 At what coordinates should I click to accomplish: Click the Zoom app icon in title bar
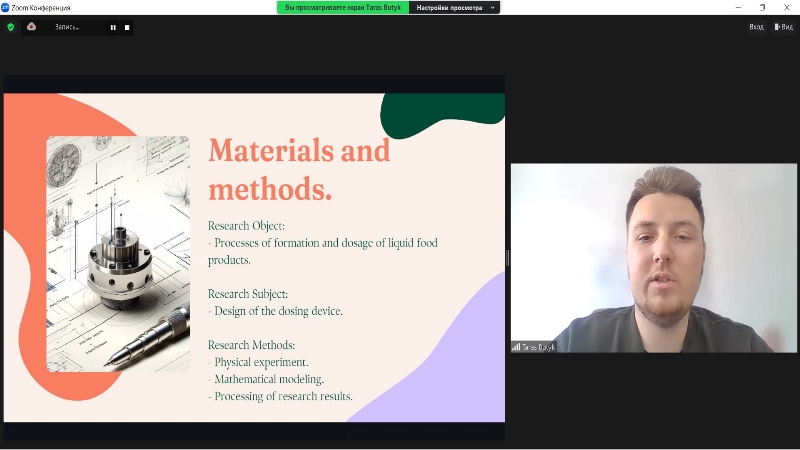point(5,7)
